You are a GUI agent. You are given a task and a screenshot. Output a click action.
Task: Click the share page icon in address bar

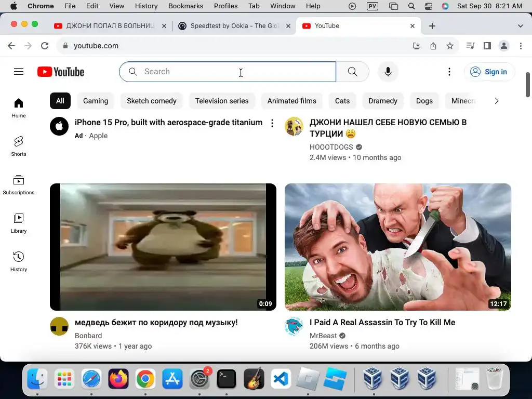433,46
